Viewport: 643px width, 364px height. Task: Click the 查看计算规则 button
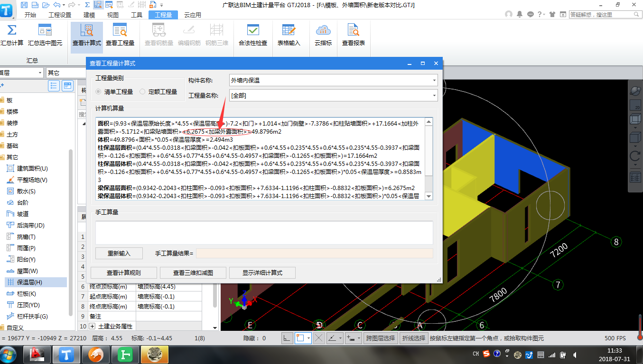coord(123,273)
